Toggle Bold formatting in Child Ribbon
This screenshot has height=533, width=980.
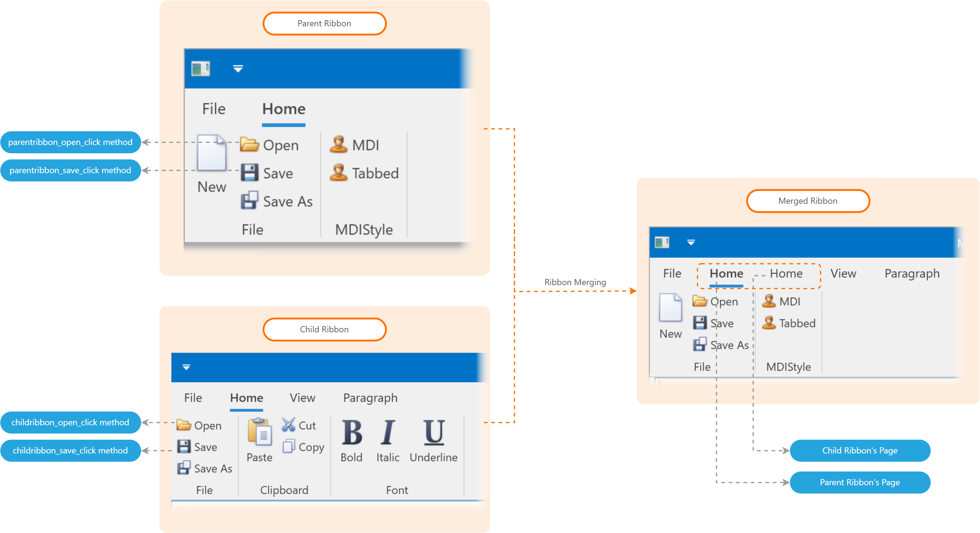(x=352, y=433)
